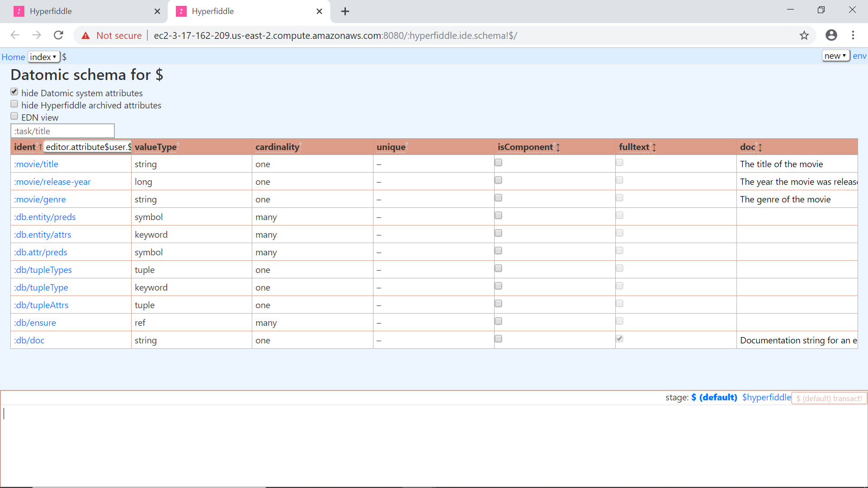Image resolution: width=868 pixels, height=488 pixels.
Task: Enable hide Hyperfiddle archived attributes
Action: click(x=14, y=104)
